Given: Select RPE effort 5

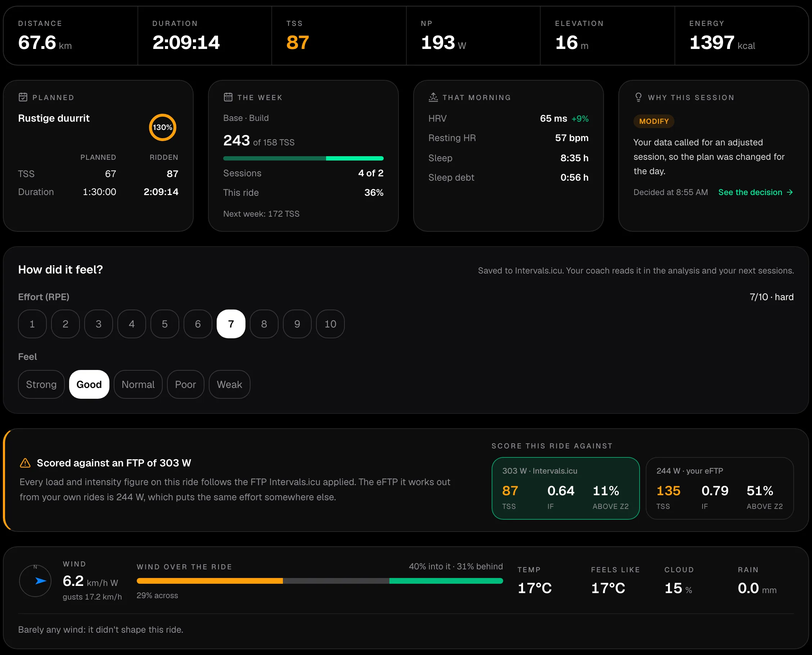Looking at the screenshot, I should point(165,324).
